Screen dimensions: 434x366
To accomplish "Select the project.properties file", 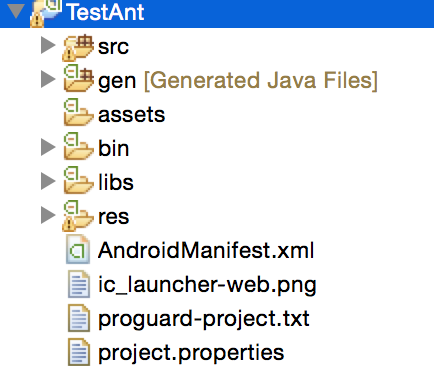I will pyautogui.click(x=191, y=352).
